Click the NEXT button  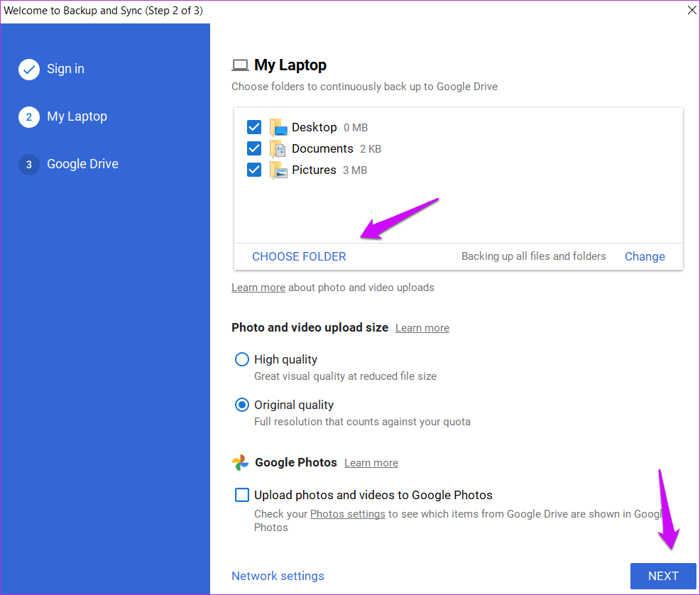click(663, 577)
